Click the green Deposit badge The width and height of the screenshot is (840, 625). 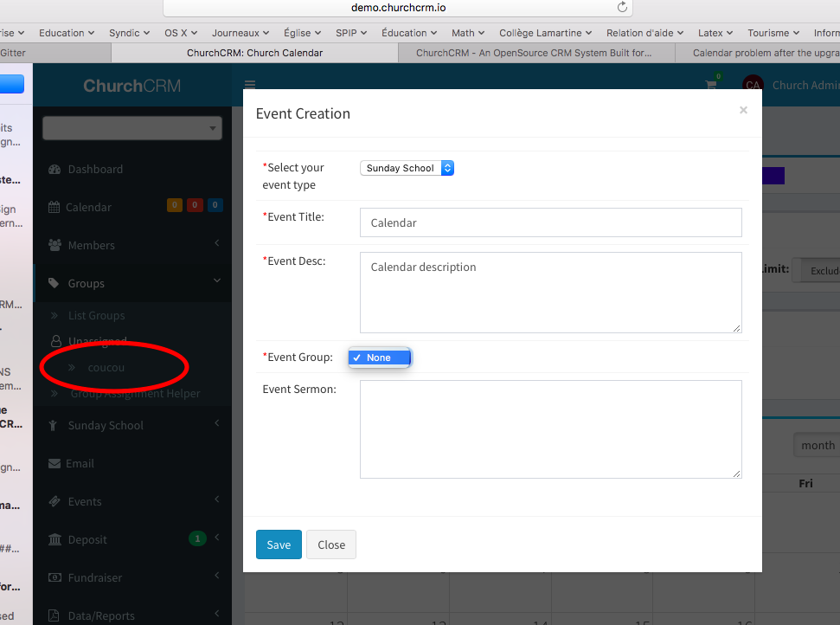point(197,538)
